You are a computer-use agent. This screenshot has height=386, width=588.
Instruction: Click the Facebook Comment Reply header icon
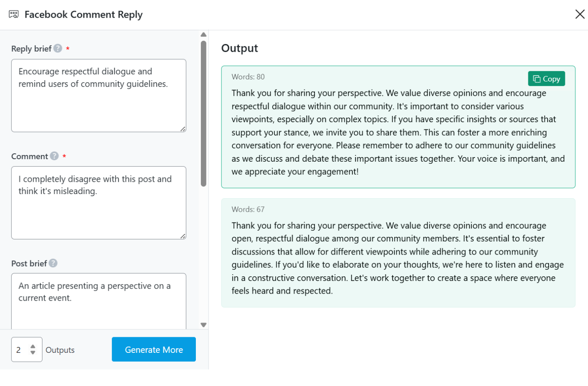14,15
